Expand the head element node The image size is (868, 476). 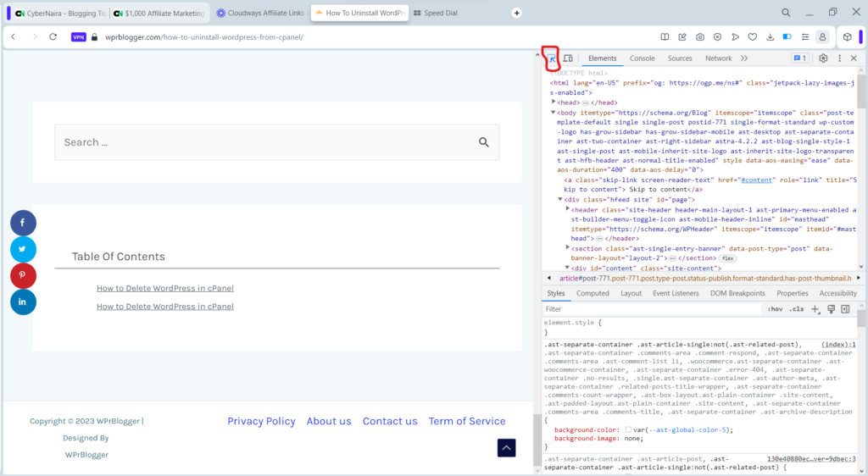[554, 102]
